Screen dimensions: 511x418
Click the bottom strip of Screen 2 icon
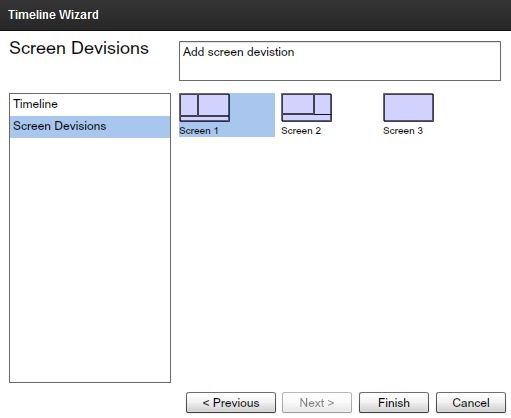(307, 118)
